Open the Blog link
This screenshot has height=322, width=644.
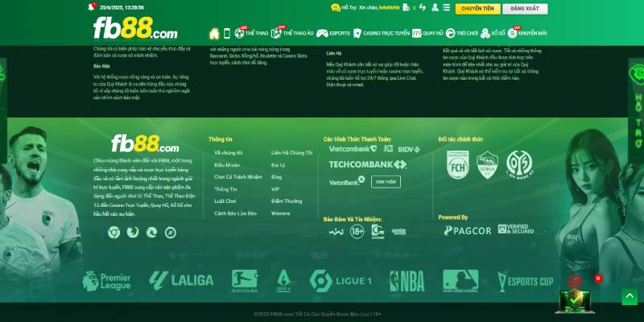click(276, 177)
